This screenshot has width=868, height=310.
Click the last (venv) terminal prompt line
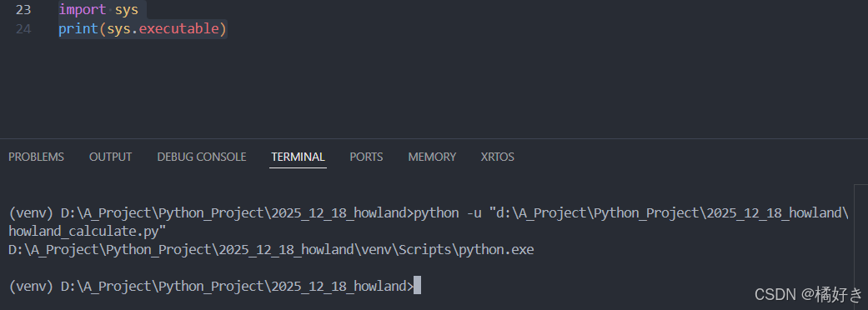(x=215, y=286)
